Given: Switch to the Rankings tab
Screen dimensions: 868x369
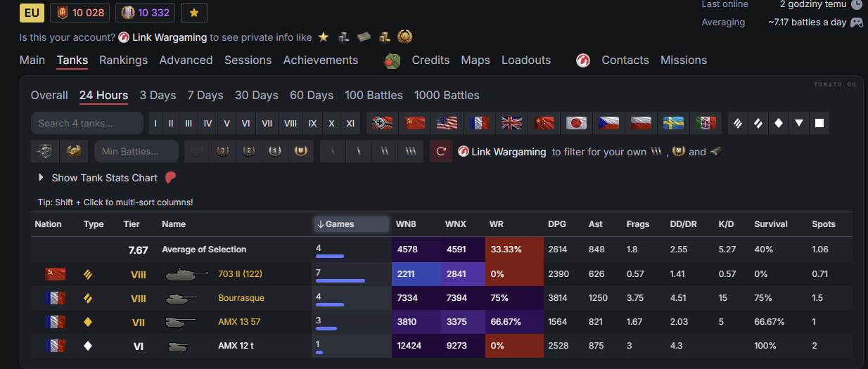Looking at the screenshot, I should pos(123,60).
